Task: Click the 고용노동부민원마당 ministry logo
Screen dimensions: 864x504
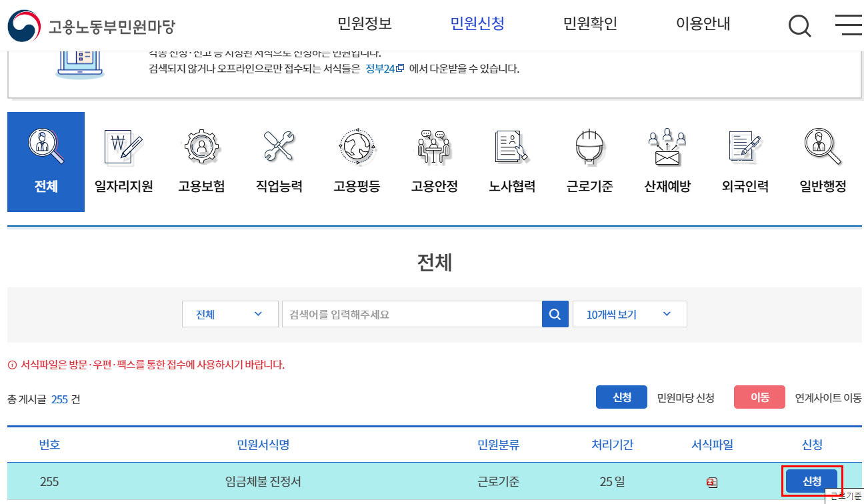Action: pos(93,24)
